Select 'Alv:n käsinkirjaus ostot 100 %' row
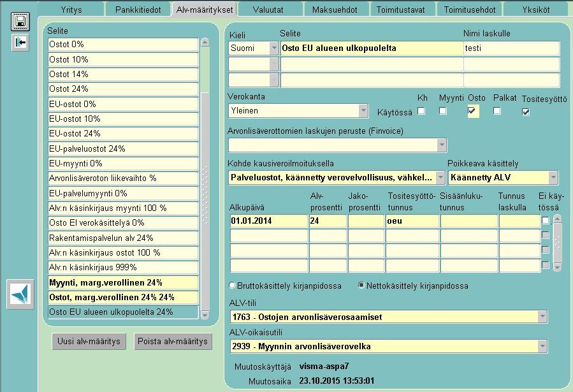The image size is (573, 392). [x=123, y=253]
